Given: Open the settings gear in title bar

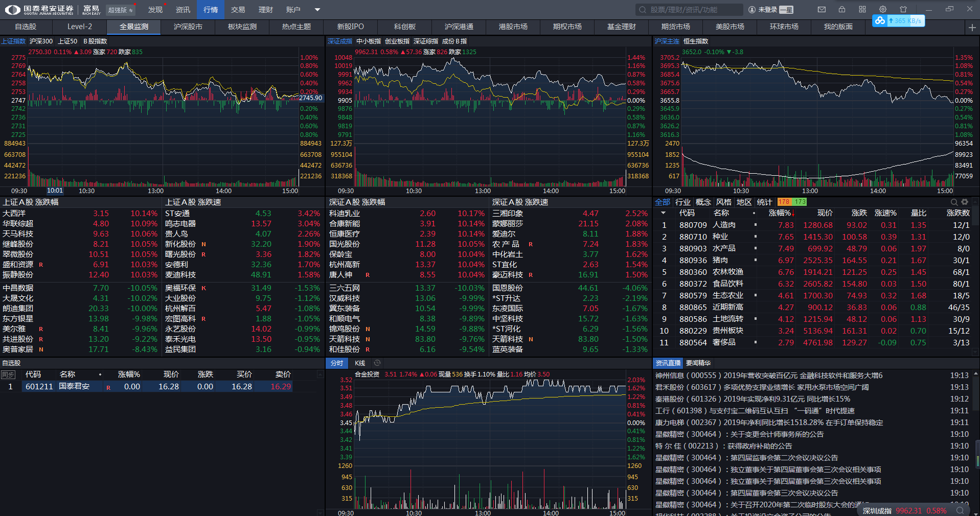Looking at the screenshot, I should (x=883, y=9).
